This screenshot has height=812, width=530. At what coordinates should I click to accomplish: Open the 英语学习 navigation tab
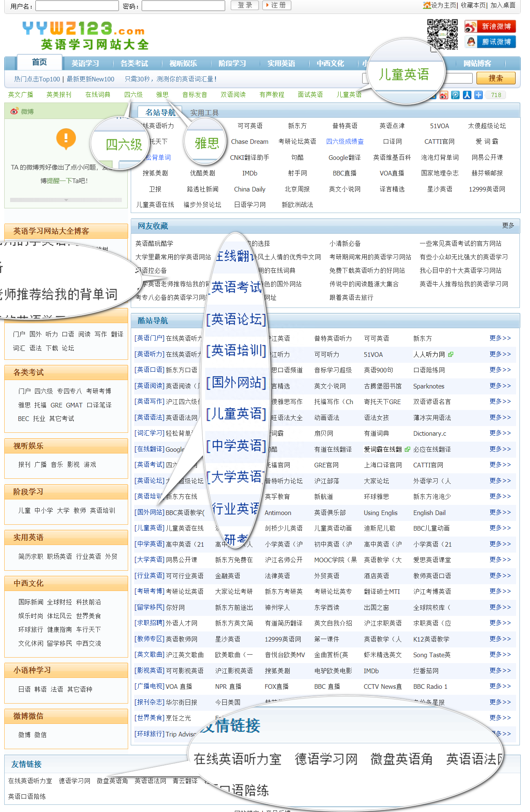[85, 63]
